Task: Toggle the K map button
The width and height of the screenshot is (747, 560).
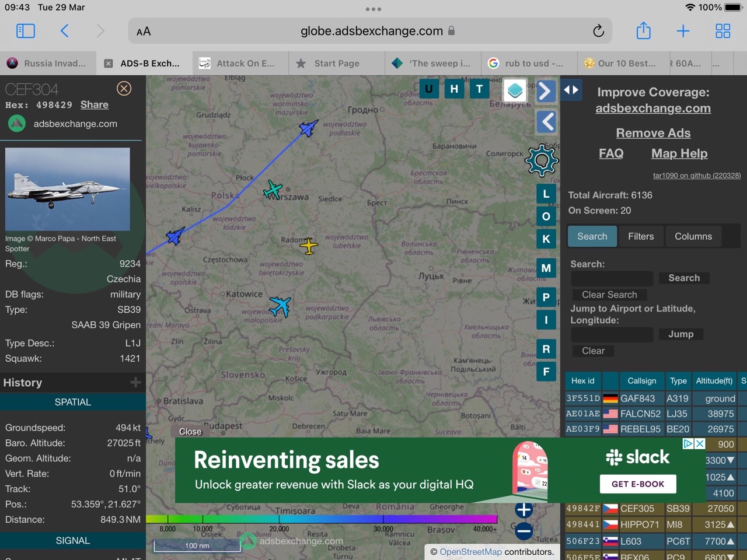Action: click(x=546, y=239)
